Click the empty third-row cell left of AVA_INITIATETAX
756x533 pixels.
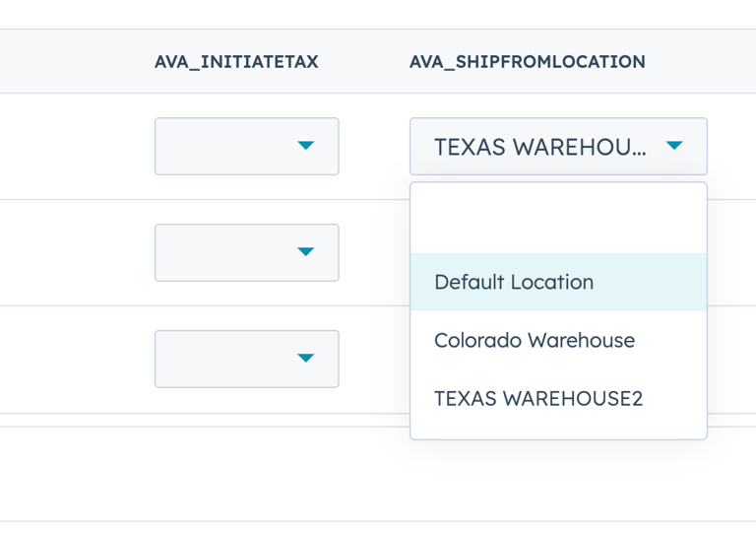click(69, 358)
